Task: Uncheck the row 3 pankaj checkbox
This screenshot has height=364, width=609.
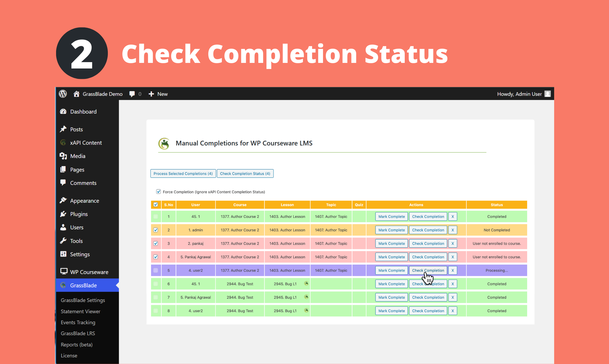Action: 156,243
